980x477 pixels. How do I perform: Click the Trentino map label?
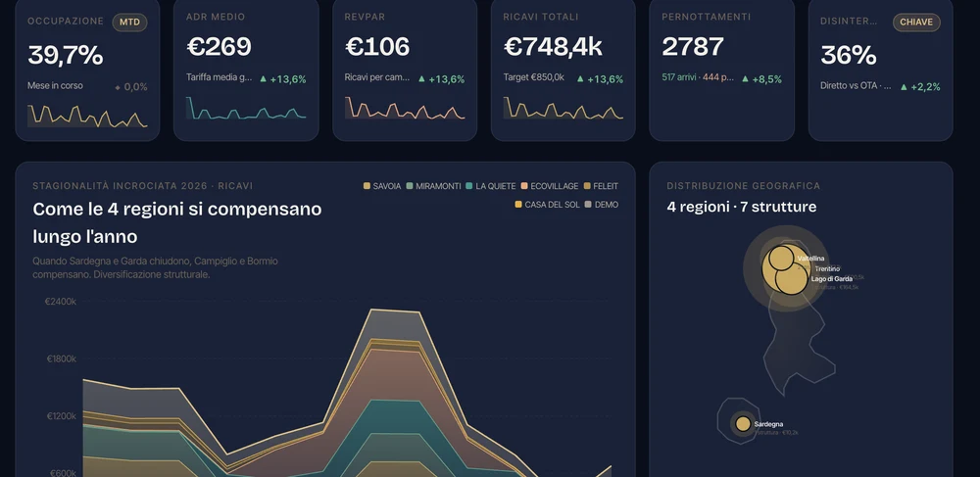(827, 269)
